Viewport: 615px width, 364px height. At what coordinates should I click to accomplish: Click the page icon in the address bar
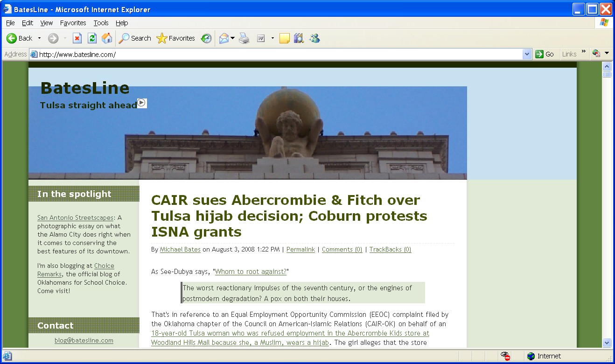click(x=34, y=54)
